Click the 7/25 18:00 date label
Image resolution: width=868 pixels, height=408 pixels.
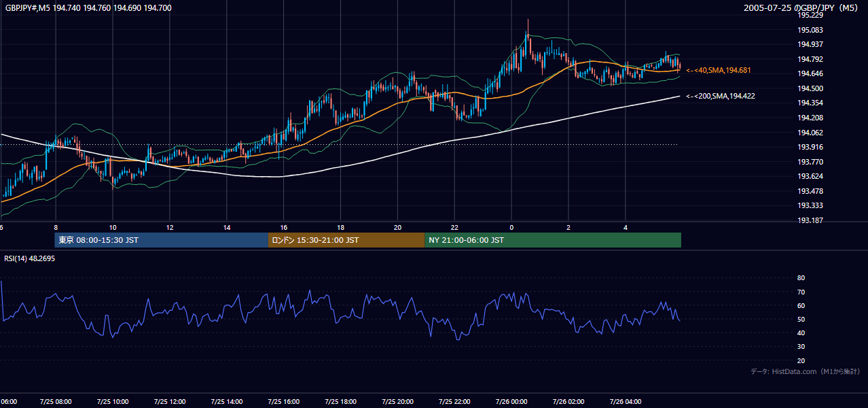tap(341, 402)
